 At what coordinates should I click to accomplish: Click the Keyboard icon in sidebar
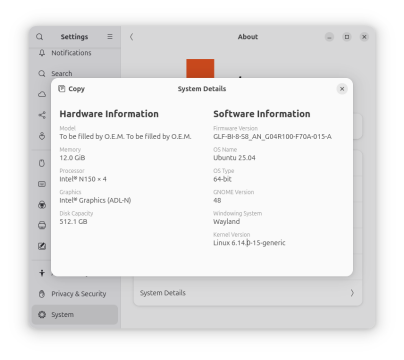click(x=42, y=184)
